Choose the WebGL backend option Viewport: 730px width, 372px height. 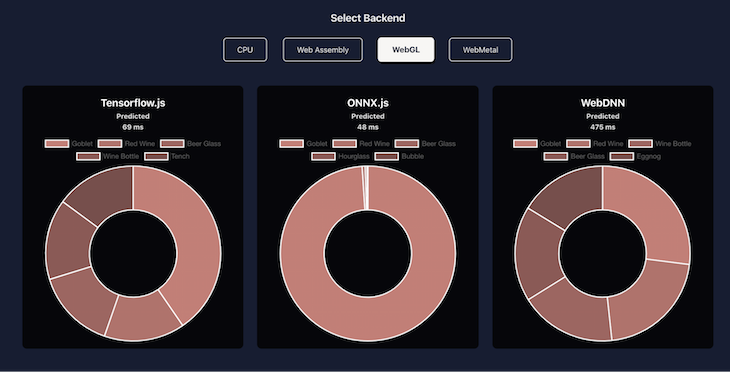(406, 50)
